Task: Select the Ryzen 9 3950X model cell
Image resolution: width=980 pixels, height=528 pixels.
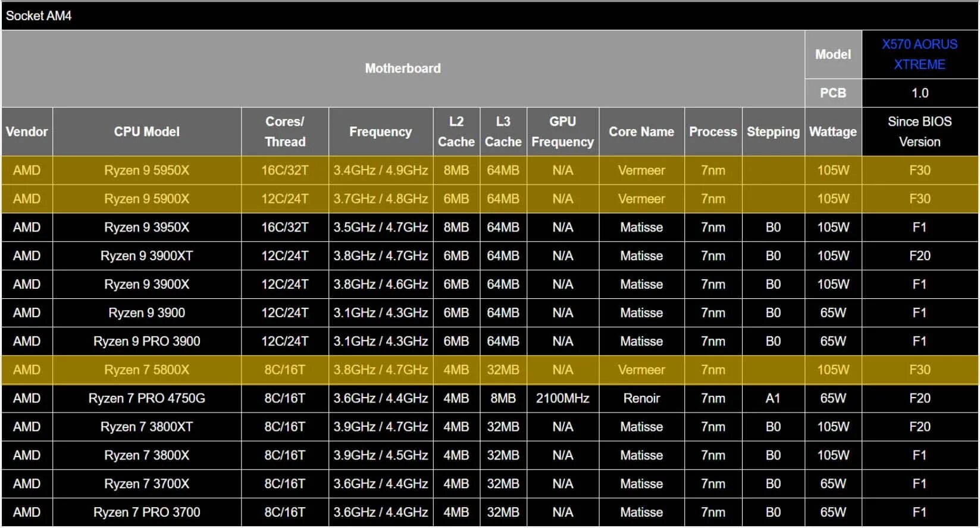Action: click(147, 227)
